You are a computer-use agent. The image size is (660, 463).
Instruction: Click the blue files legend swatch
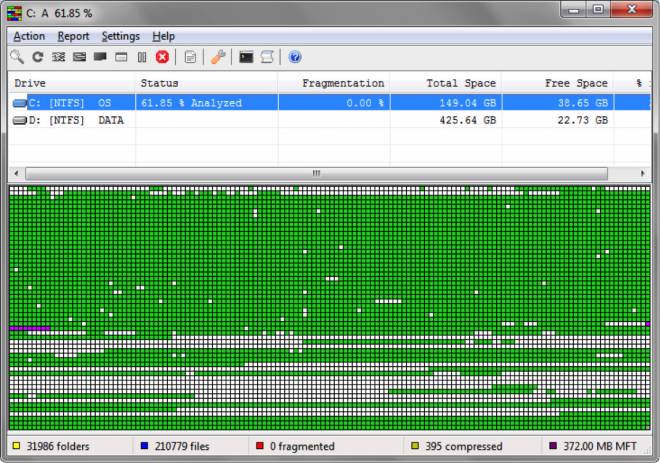coord(144,446)
